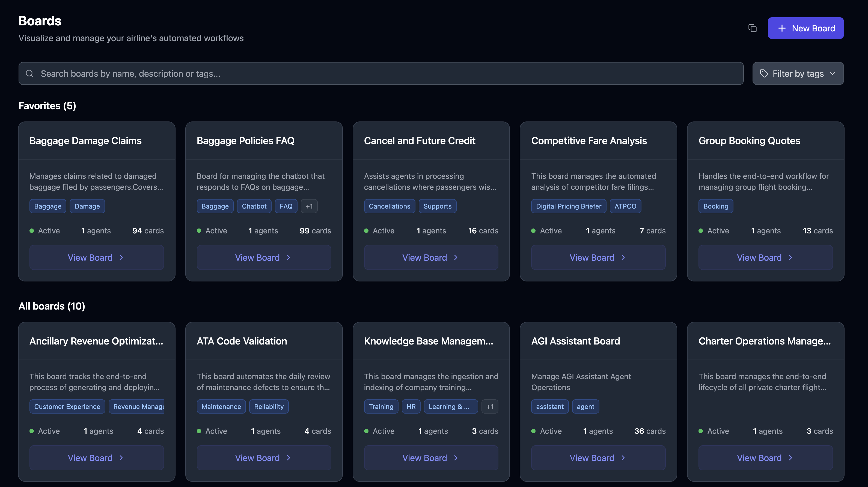Select the Chatbot tag
This screenshot has width=868, height=487.
[x=254, y=206]
